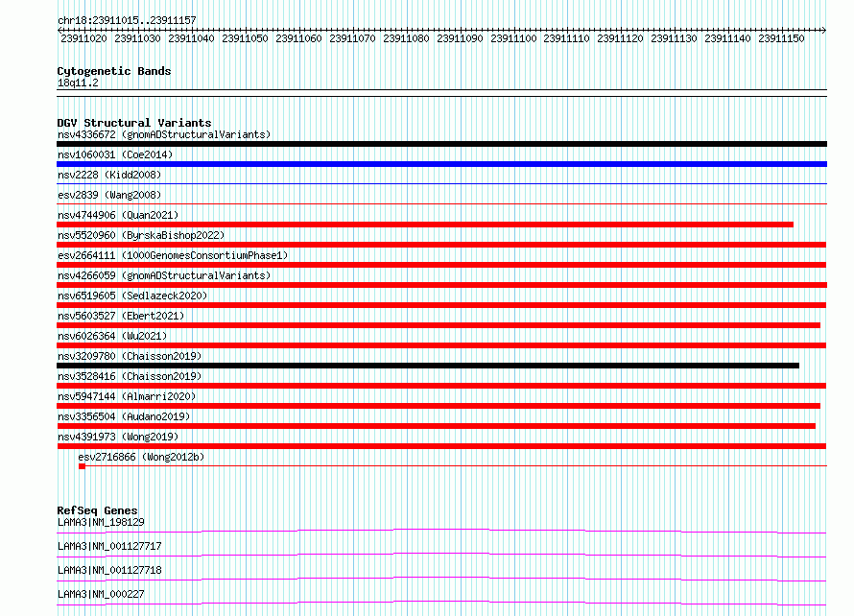Open esv2716866 (Wong2012b) variant label
This screenshot has width=854, height=616.
tap(141, 457)
